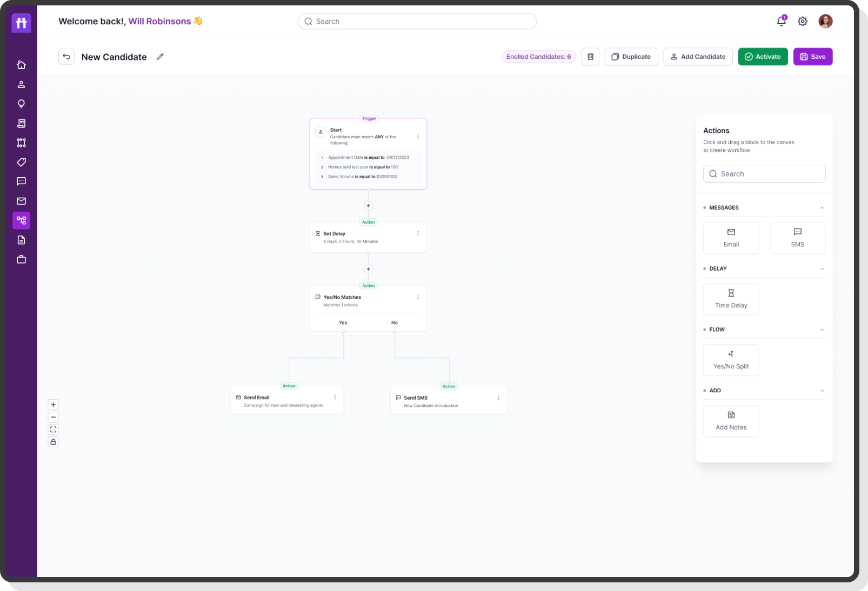The width and height of the screenshot is (868, 591).
Task: Add a step below the Set Delay block
Action: [x=368, y=269]
